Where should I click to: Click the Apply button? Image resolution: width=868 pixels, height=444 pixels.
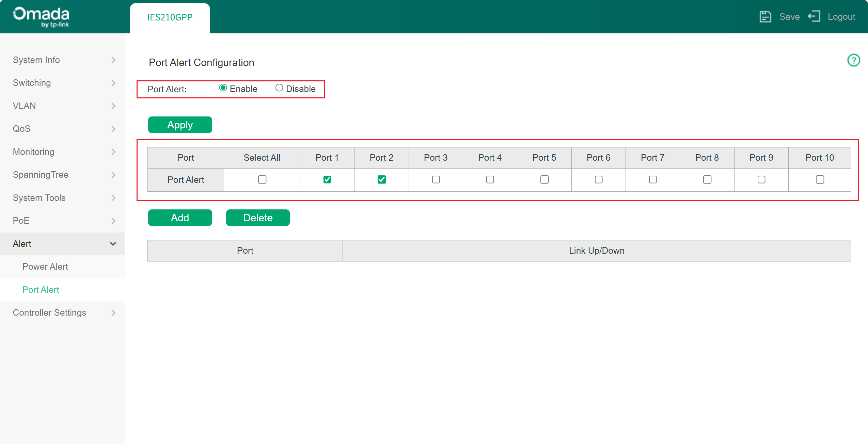(180, 125)
